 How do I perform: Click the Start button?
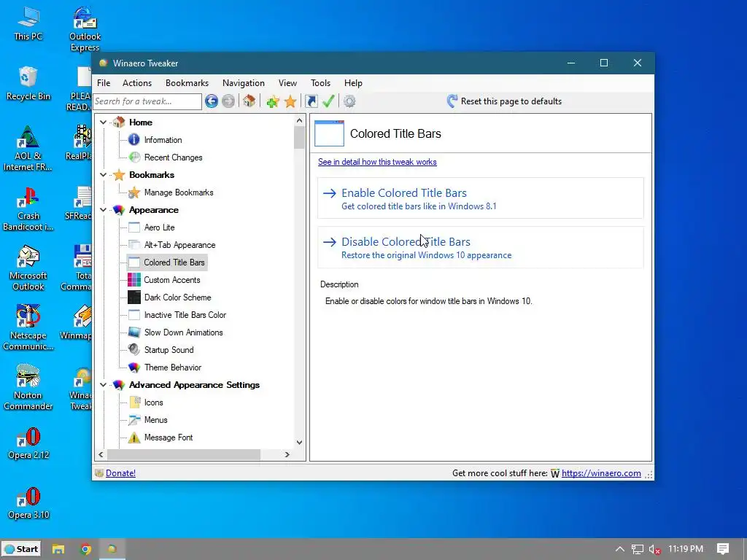21,549
